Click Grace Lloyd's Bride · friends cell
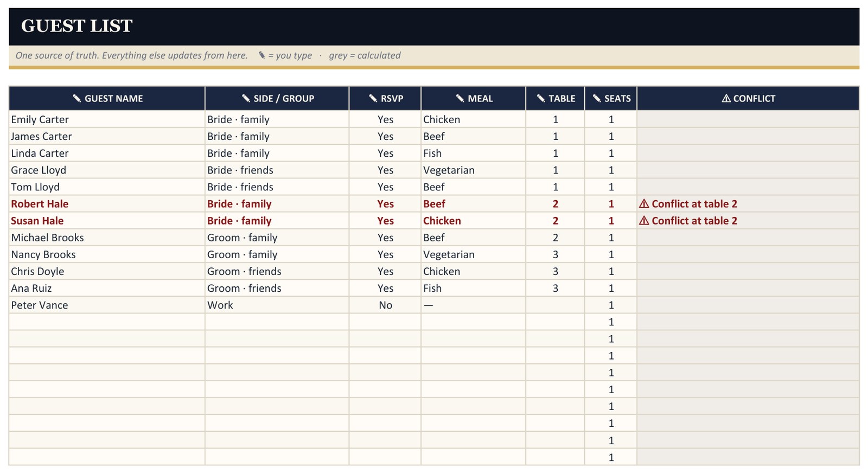Image resolution: width=868 pixels, height=474 pixels. point(277,170)
